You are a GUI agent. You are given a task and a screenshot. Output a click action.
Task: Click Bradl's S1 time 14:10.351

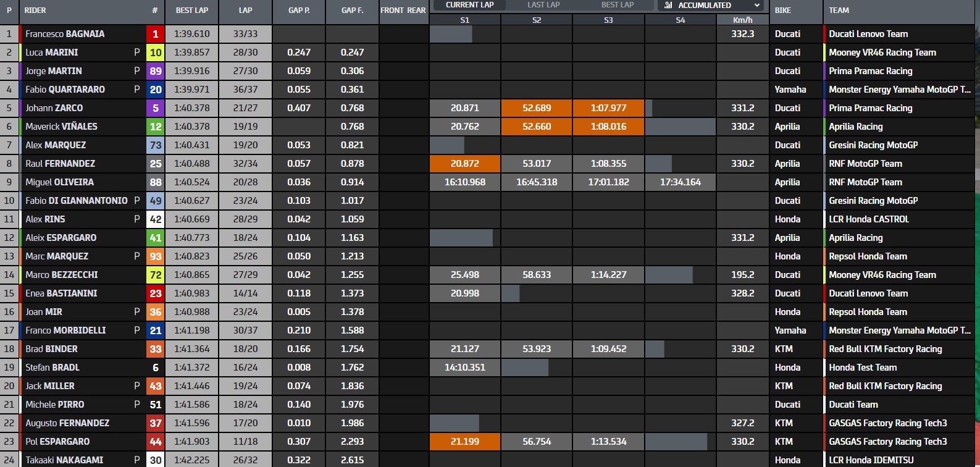465,368
